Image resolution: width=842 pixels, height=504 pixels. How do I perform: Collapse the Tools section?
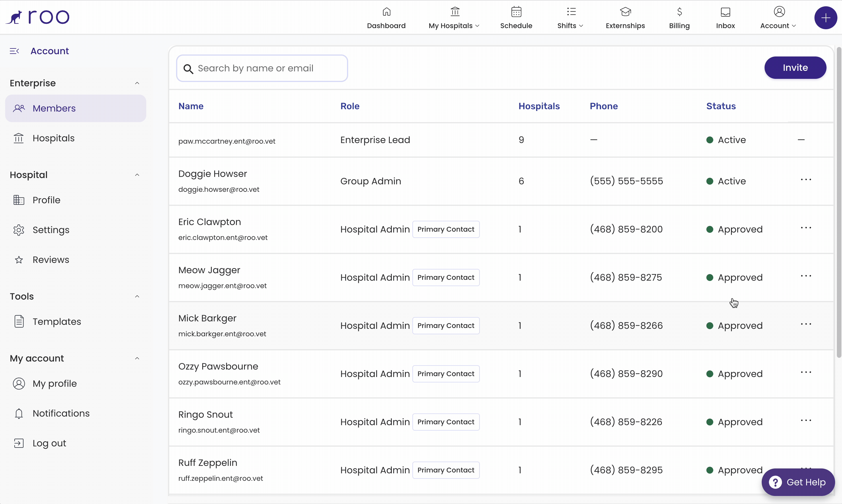[x=137, y=296]
